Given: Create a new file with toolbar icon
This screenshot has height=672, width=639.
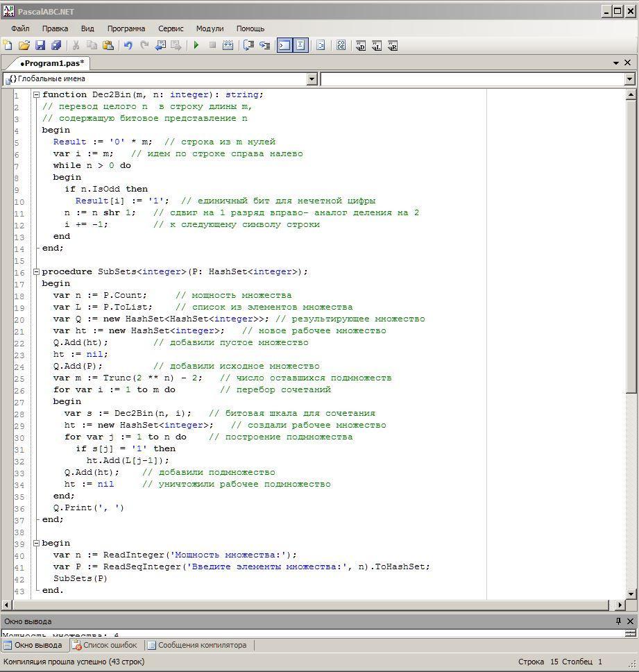Looking at the screenshot, I should tap(8, 46).
